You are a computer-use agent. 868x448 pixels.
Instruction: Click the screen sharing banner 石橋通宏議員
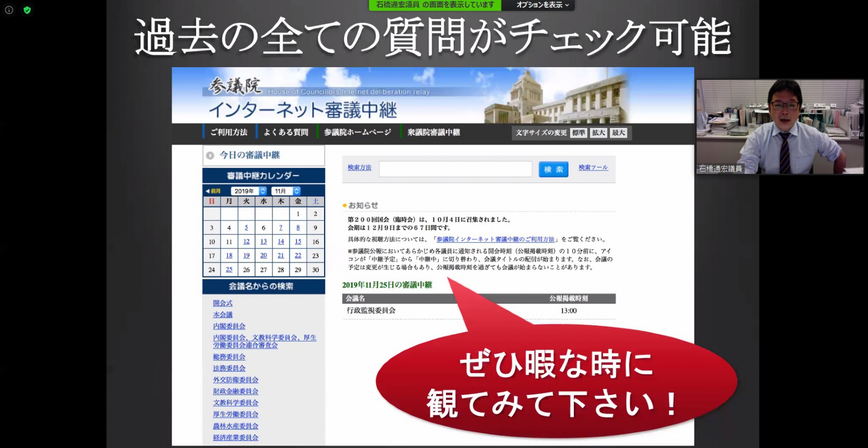coord(435,5)
